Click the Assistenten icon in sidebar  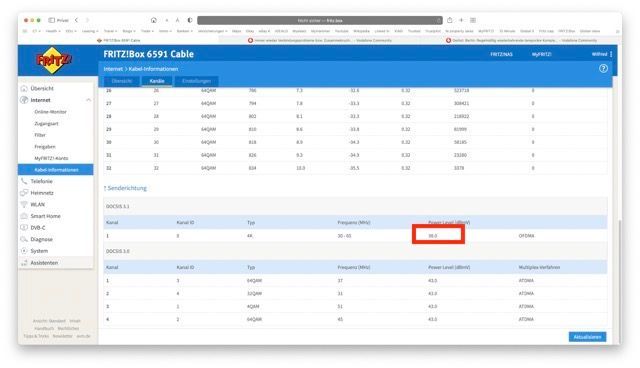[24, 263]
